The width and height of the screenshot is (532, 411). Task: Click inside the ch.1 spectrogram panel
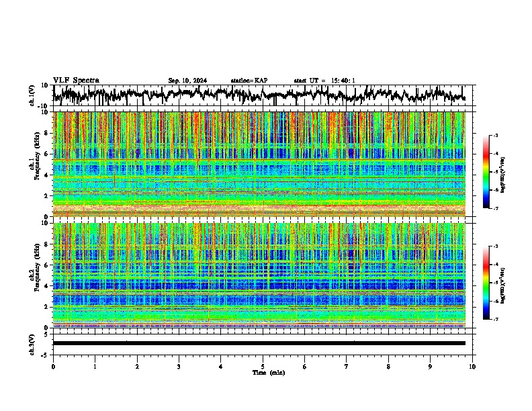(259, 164)
